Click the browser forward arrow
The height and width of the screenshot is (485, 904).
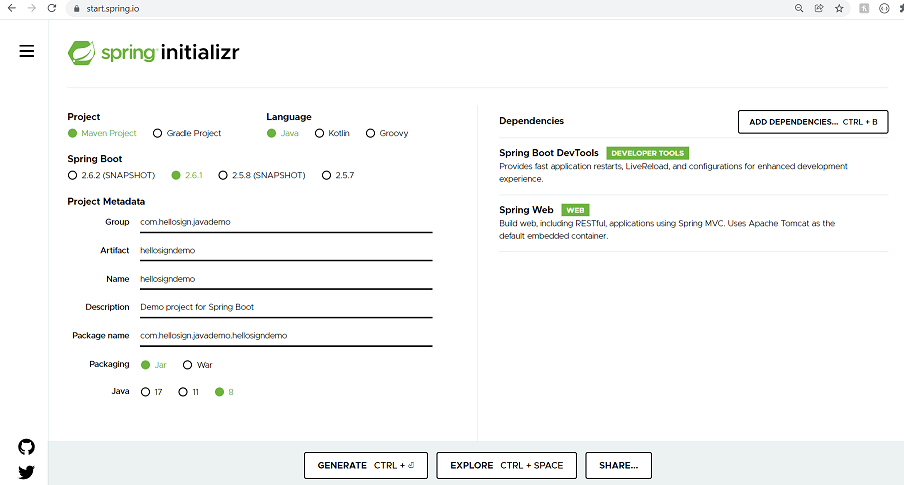point(32,8)
